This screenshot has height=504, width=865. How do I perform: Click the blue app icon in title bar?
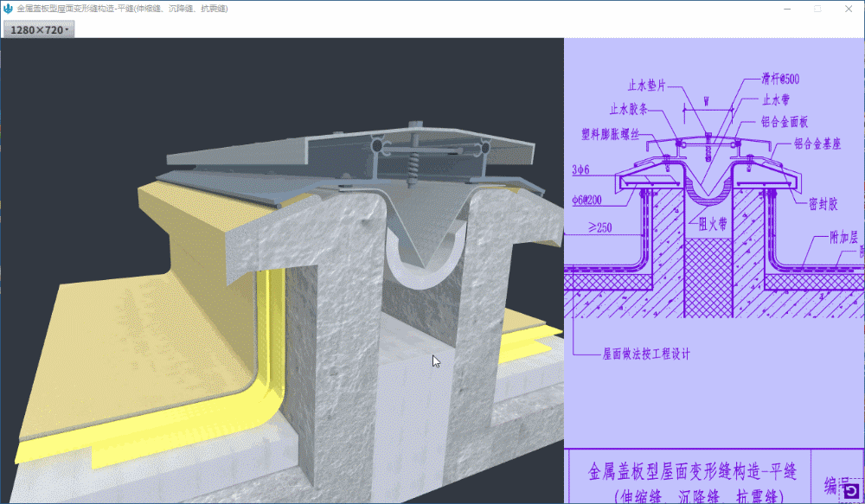click(x=8, y=9)
